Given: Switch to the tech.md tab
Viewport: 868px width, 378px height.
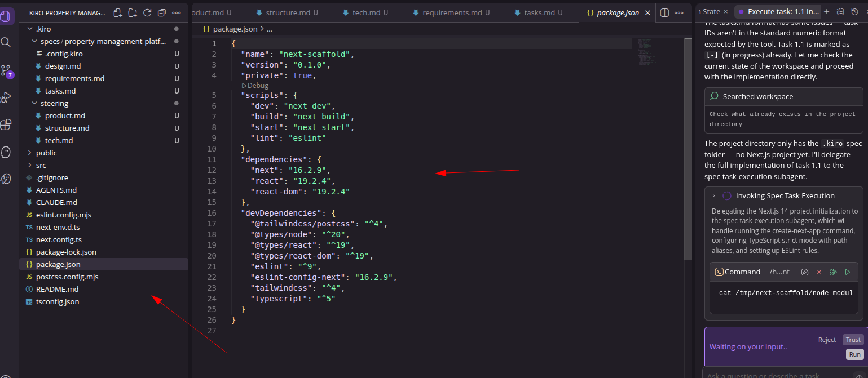Looking at the screenshot, I should (x=369, y=12).
